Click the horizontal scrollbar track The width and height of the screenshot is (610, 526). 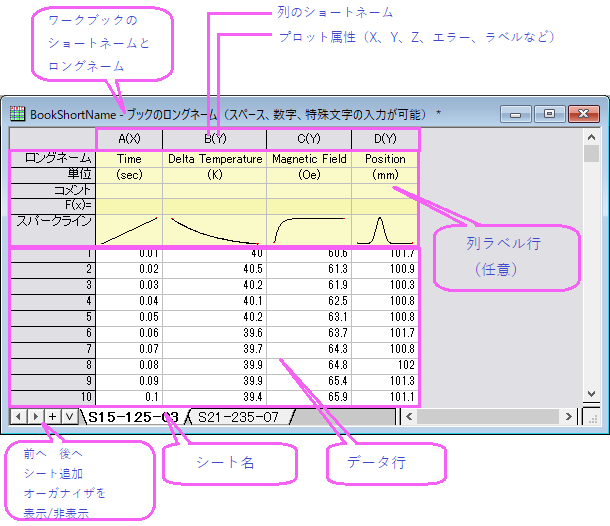(x=489, y=417)
